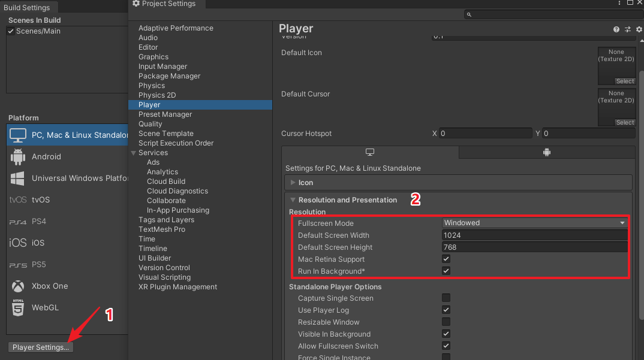Enable Resizable Window checkbox
This screenshot has width=644, height=360.
coord(446,322)
